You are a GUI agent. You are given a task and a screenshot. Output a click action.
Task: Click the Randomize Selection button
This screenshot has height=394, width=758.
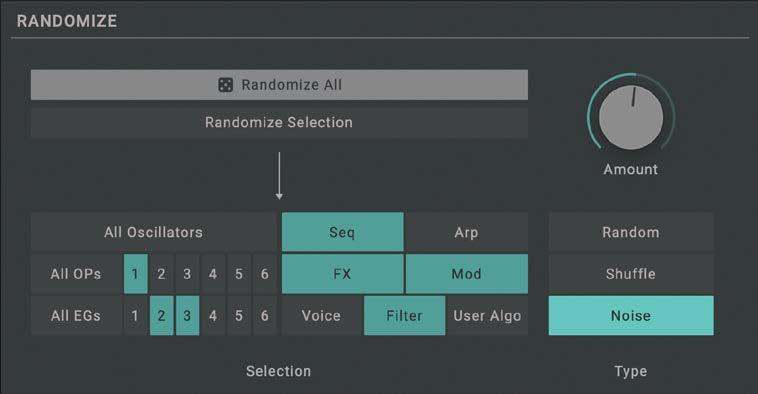(279, 123)
